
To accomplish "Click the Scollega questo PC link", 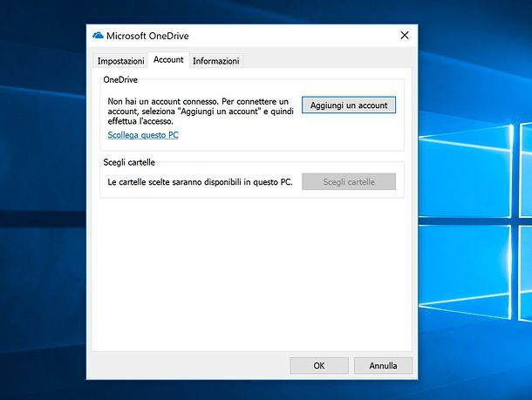I will [x=143, y=135].
